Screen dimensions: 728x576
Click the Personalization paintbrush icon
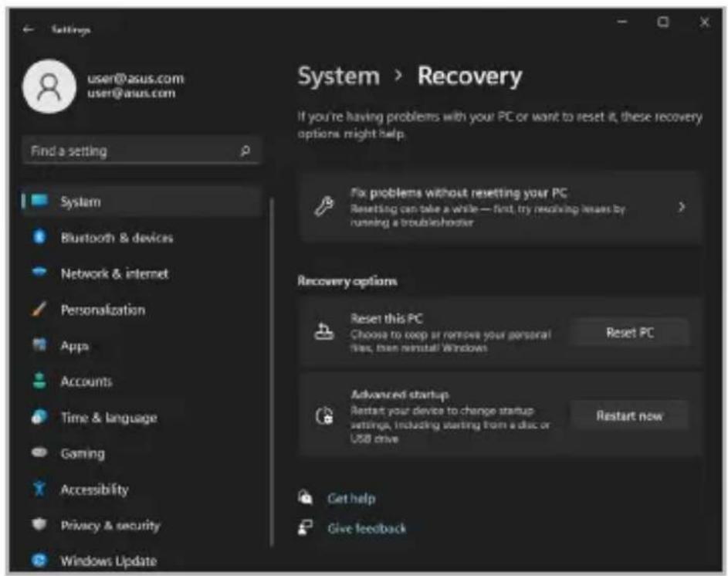point(39,309)
